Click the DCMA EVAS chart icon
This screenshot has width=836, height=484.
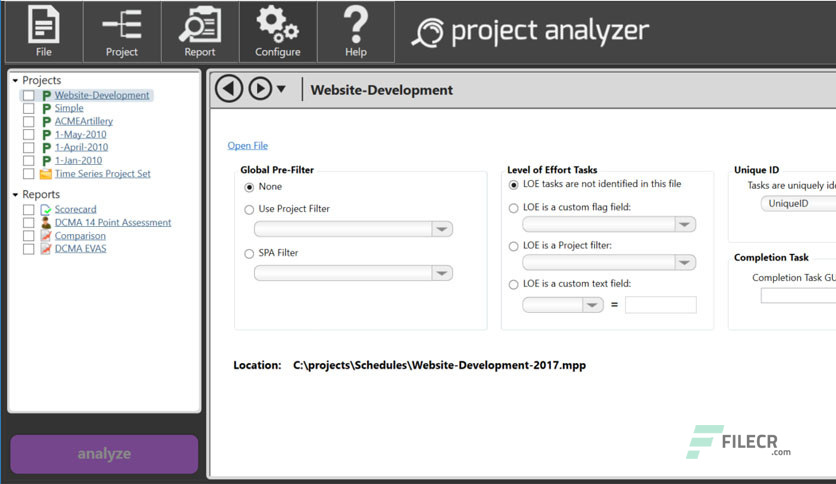click(46, 248)
